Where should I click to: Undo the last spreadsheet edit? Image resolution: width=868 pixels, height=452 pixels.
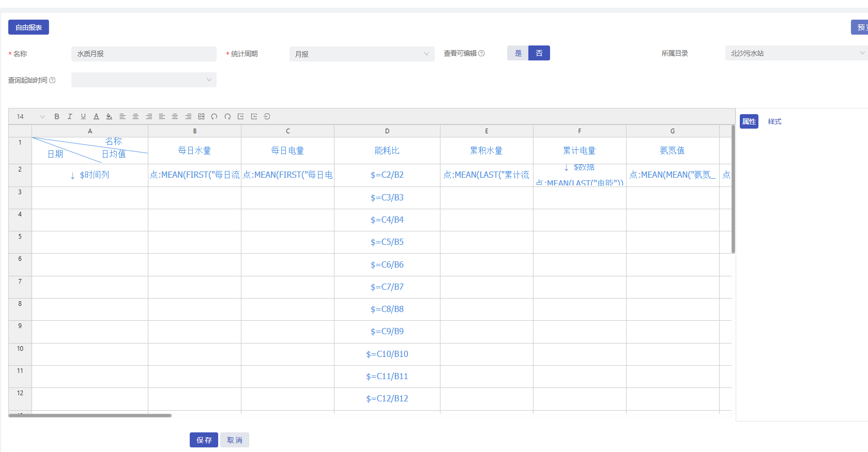pyautogui.click(x=214, y=117)
